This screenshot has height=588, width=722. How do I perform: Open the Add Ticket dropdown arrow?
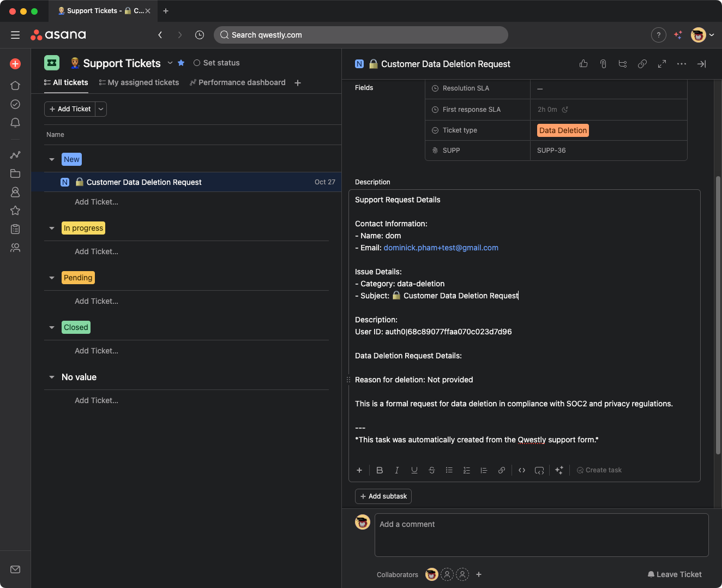pyautogui.click(x=101, y=109)
